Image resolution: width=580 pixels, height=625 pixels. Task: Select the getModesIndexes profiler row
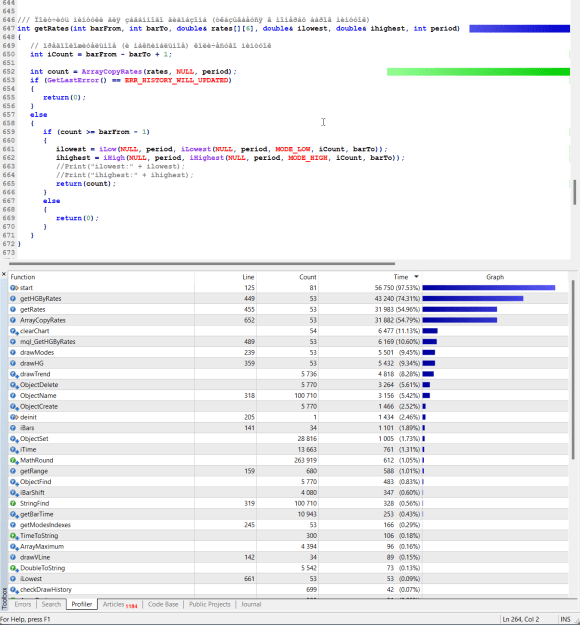[288, 525]
